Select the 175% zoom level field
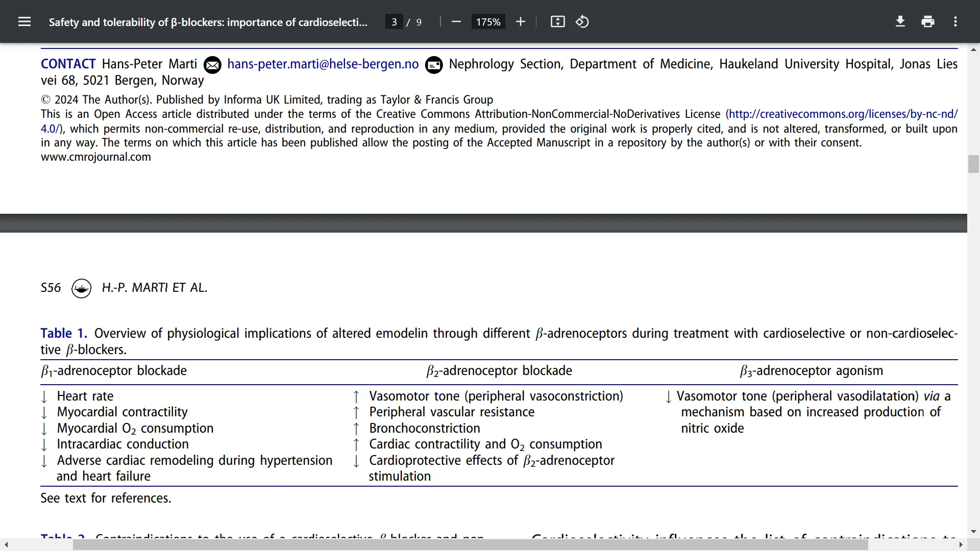Viewport: 980px width, 551px height. 488,22
